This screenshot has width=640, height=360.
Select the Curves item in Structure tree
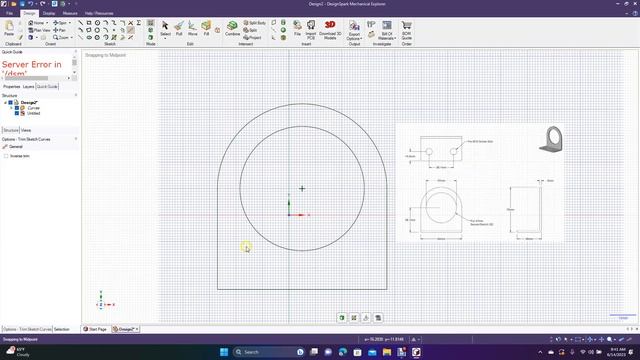pos(33,108)
